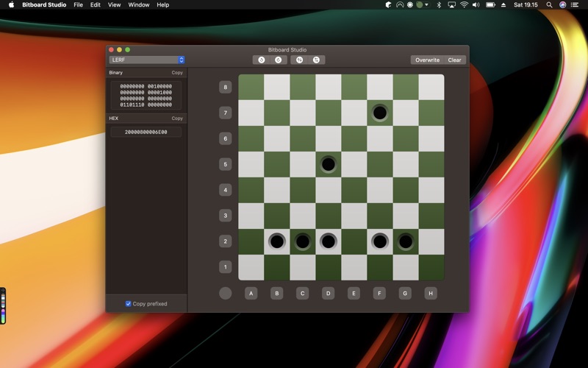Viewport: 588px width, 368px height.
Task: Set the bit on square E4
Action: [354, 190]
